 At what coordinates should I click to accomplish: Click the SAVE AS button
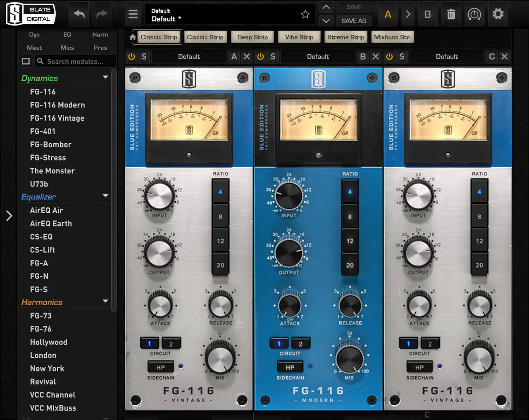pos(354,21)
